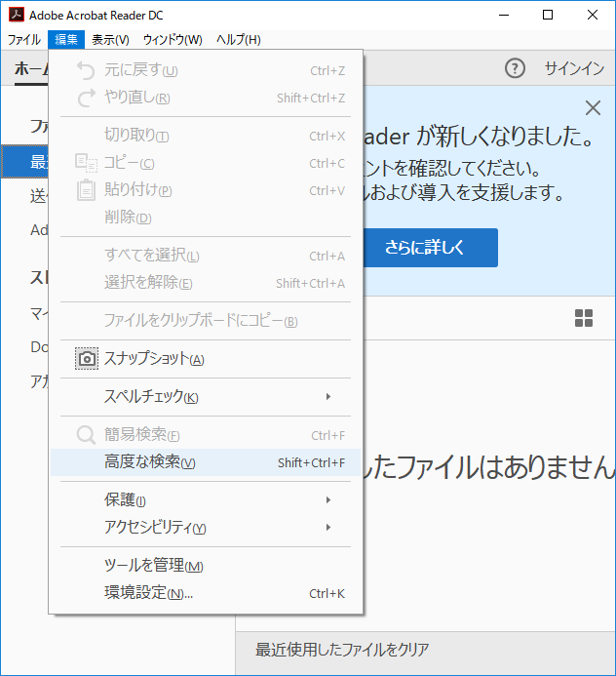Click ファイルをクリップボードにコピー entry

pyautogui.click(x=206, y=321)
